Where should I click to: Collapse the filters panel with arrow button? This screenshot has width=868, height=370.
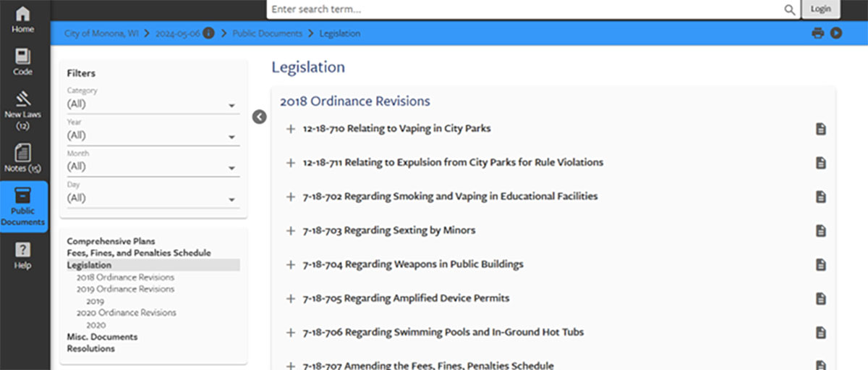tap(260, 117)
